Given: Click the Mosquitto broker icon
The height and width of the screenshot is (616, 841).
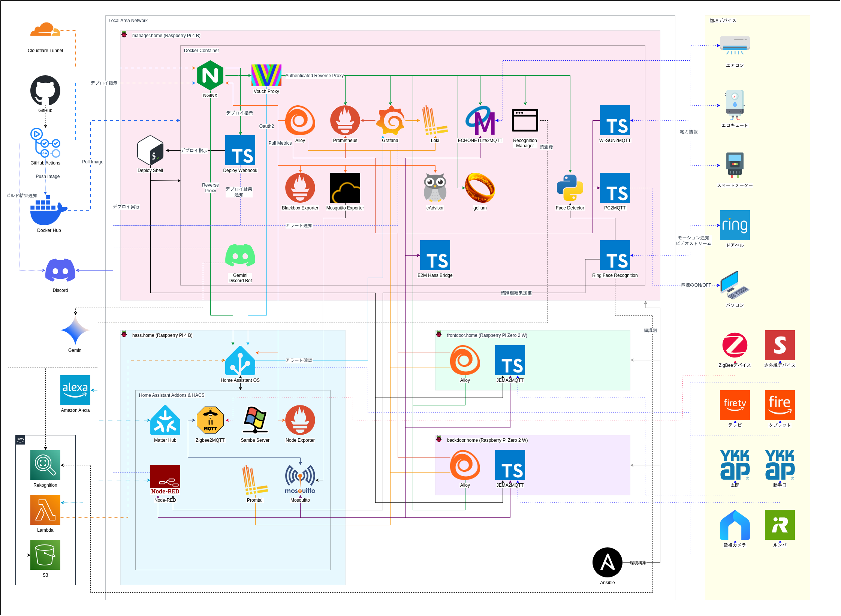Looking at the screenshot, I should click(x=300, y=480).
